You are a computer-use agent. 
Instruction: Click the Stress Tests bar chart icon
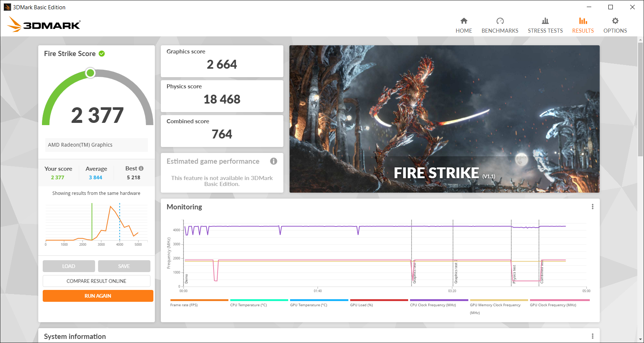pos(545,21)
